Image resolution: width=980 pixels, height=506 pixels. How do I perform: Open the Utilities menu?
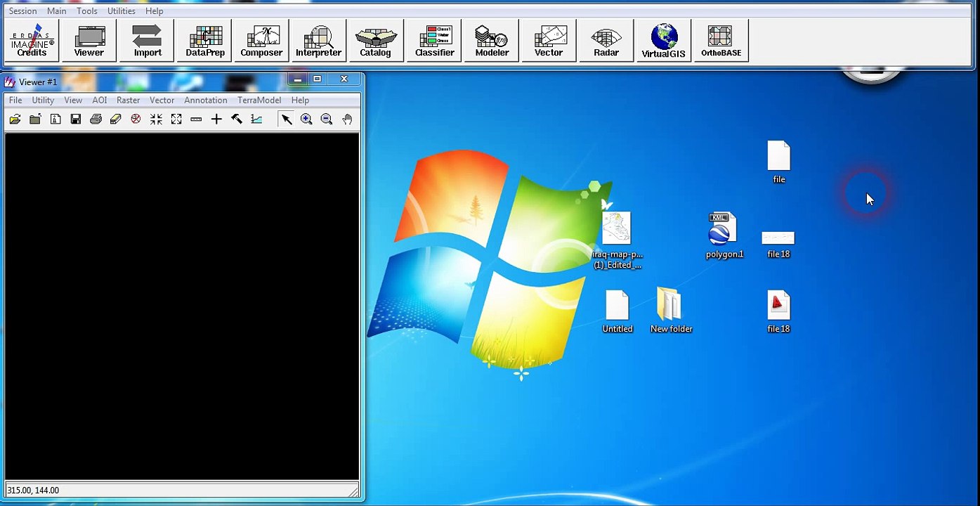coord(122,11)
